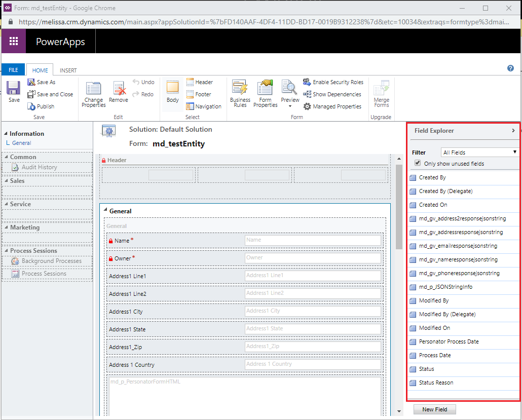Open Business Rules from ribbon
The image size is (522, 420).
tap(240, 88)
